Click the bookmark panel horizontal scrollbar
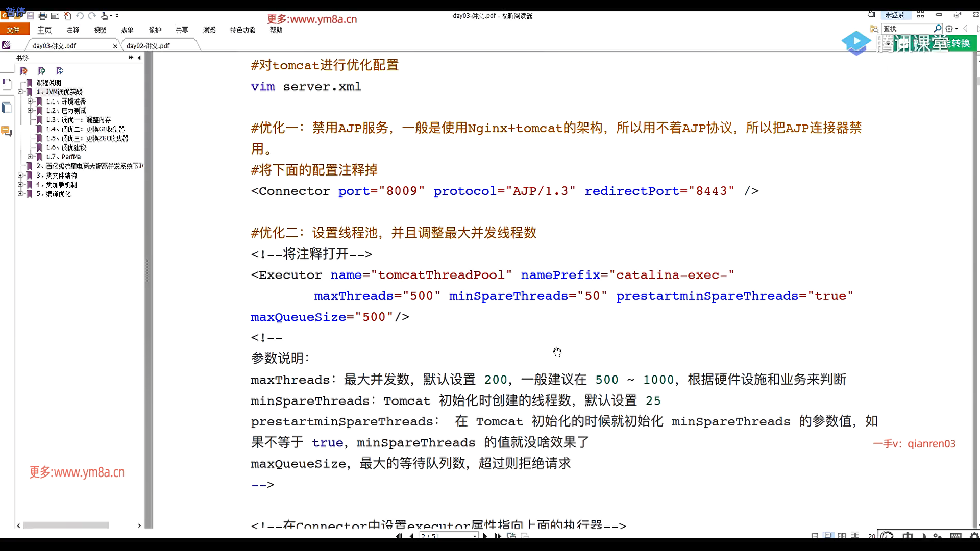980x551 pixels. click(66, 525)
